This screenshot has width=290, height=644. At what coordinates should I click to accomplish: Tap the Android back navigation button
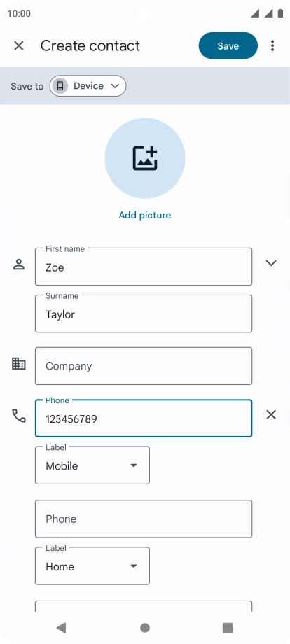61,628
